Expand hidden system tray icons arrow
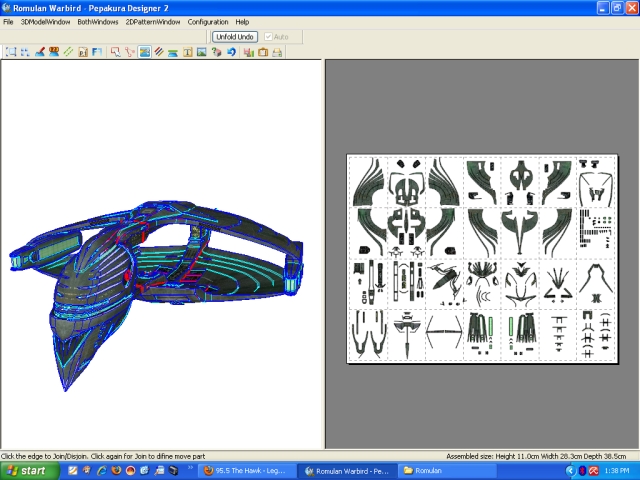This screenshot has height=480, width=640. 571,471
